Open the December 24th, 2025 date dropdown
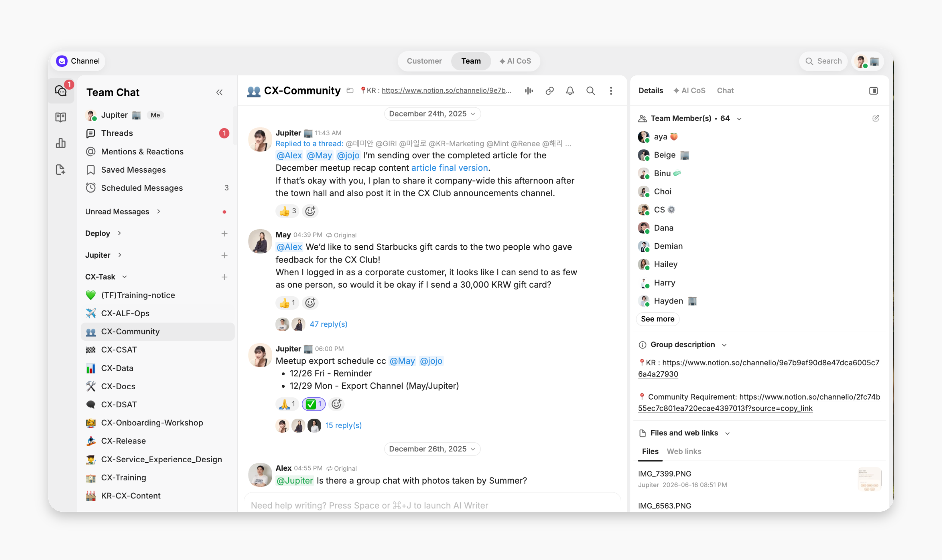The image size is (942, 560). click(432, 113)
